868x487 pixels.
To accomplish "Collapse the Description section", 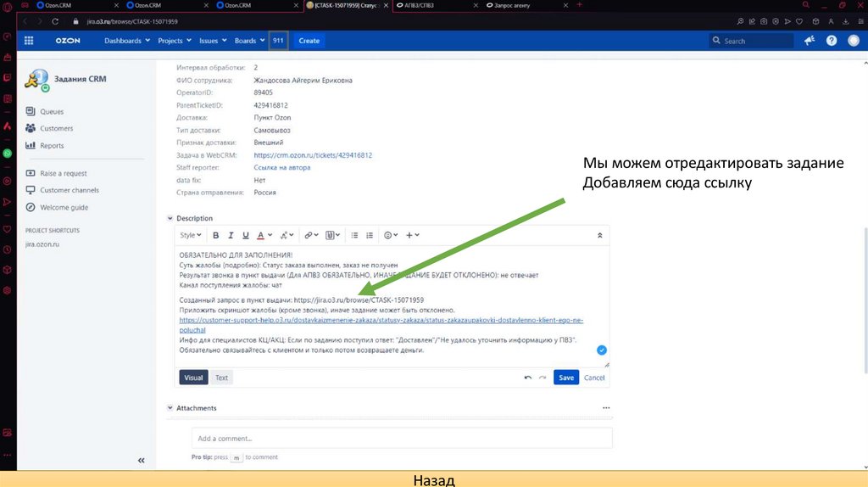I will point(170,218).
